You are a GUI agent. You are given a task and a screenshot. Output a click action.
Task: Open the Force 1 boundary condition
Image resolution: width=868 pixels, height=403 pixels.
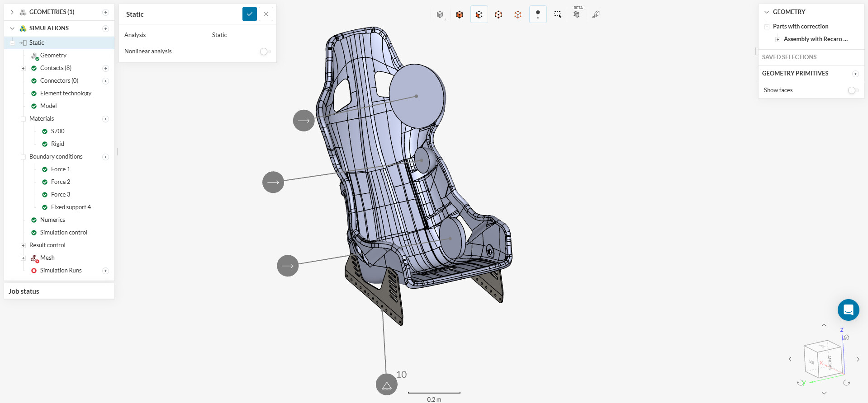click(x=61, y=169)
